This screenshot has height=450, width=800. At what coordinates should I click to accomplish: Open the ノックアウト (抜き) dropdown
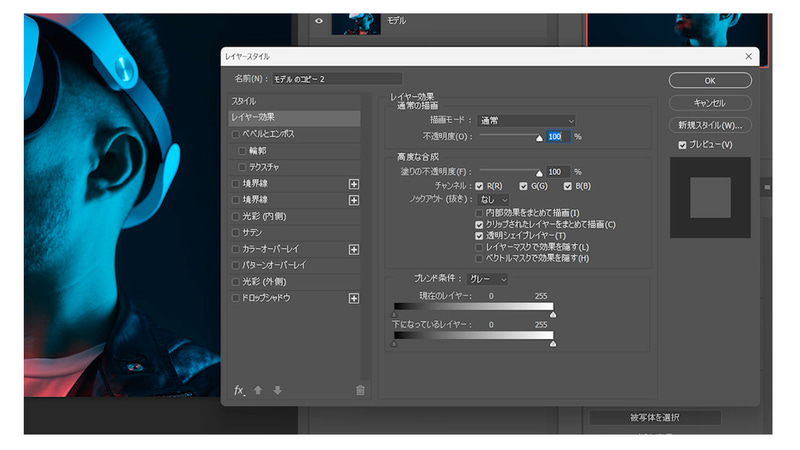pos(493,199)
